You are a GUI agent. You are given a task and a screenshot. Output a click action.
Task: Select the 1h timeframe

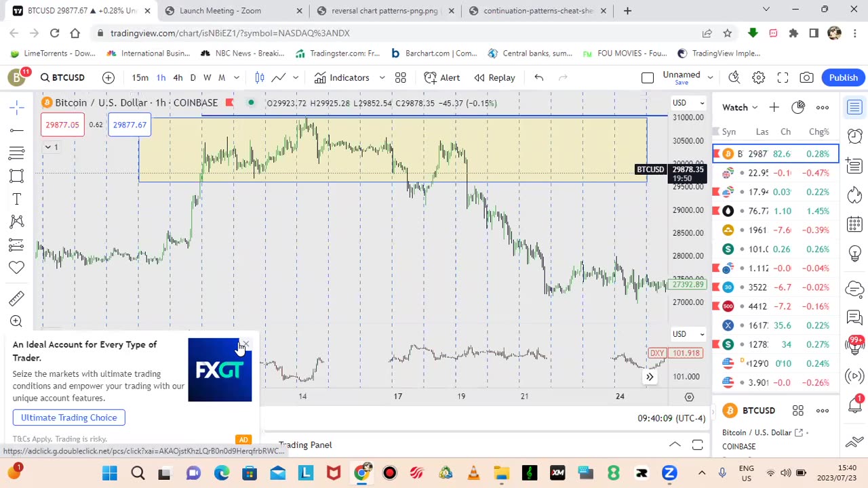pyautogui.click(x=161, y=78)
